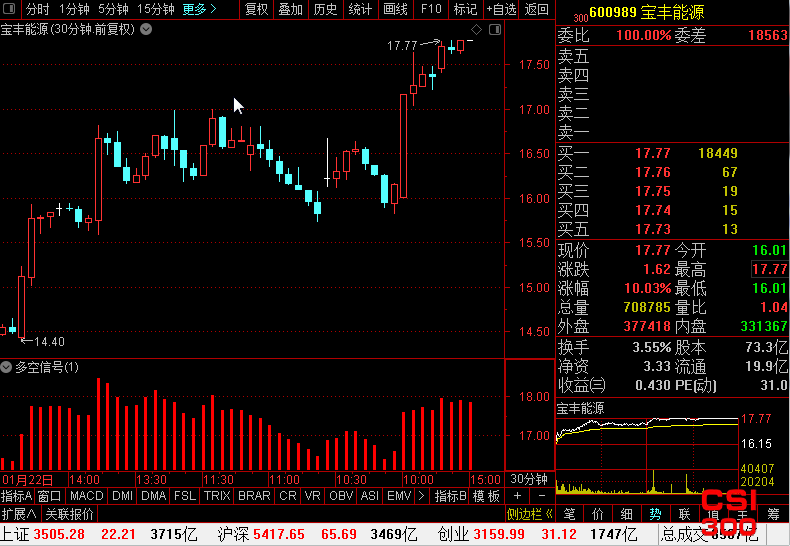Image resolution: width=790 pixels, height=546 pixels.
Task: Open the 笔 tick tab
Action: (569, 514)
